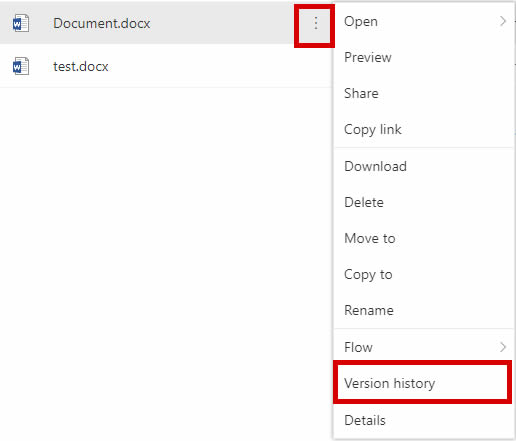This screenshot has width=516, height=441.
Task: Click the Word icon beside test.docx
Action: point(21,66)
